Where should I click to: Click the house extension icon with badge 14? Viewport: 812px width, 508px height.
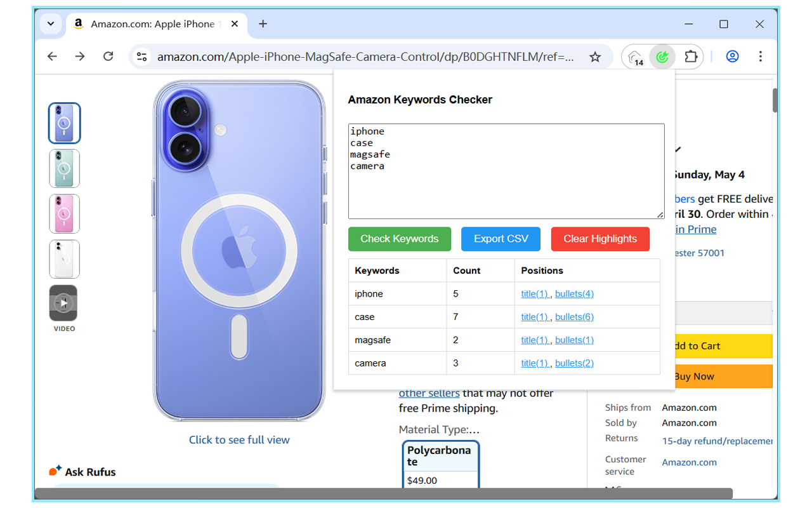[636, 57]
